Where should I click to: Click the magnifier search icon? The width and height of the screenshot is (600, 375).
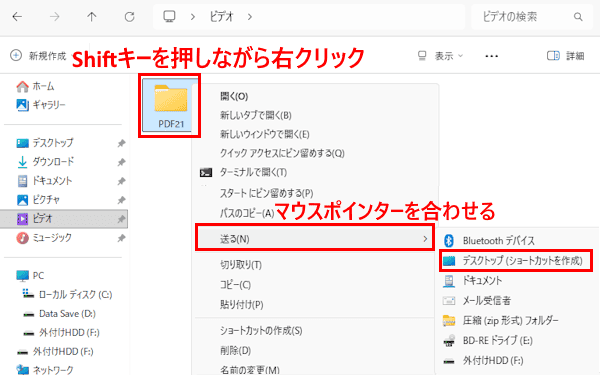tap(578, 17)
